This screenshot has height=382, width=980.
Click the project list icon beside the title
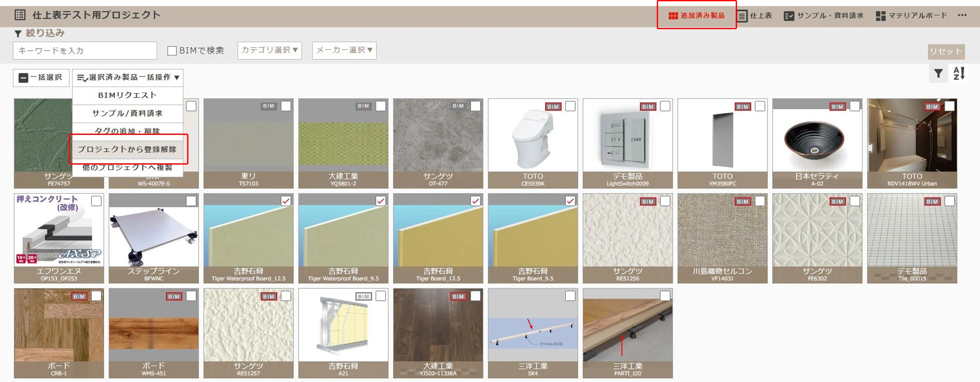20,15
